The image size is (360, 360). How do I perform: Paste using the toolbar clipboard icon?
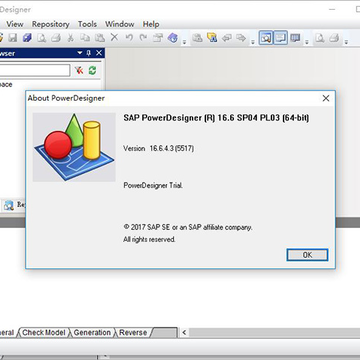point(99,38)
